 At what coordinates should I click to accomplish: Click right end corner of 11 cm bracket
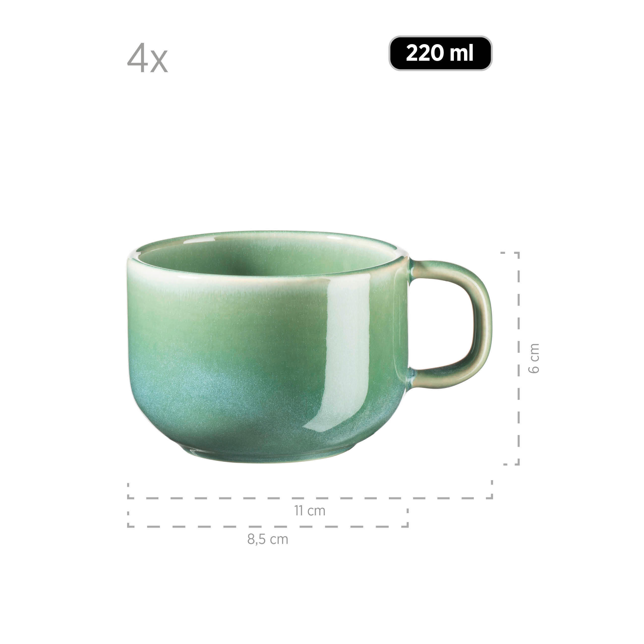tap(491, 497)
